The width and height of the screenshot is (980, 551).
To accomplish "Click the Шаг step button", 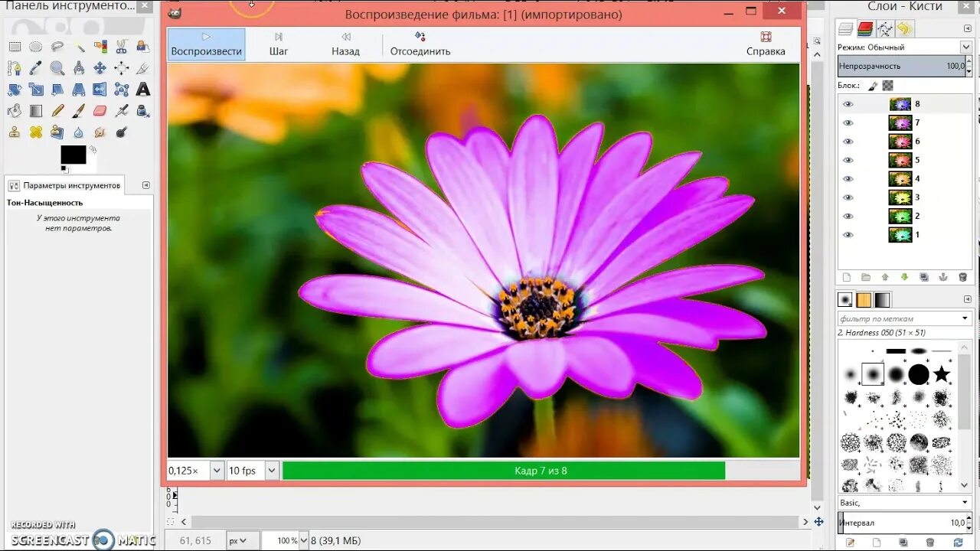I will 279,44.
